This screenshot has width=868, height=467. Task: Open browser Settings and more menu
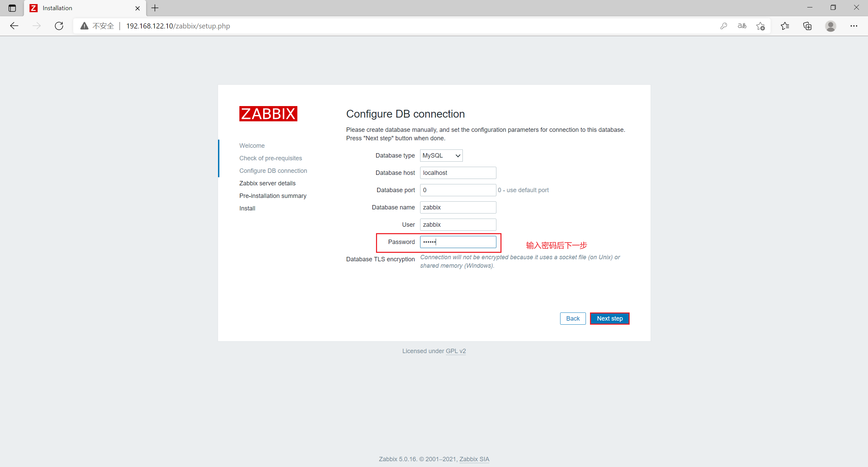(x=854, y=26)
